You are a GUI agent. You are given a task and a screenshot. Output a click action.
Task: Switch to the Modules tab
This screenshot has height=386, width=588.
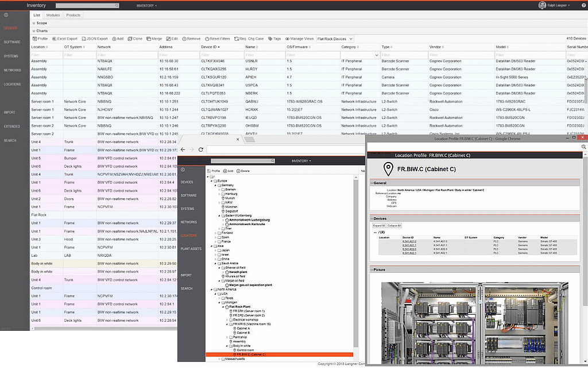(53, 15)
